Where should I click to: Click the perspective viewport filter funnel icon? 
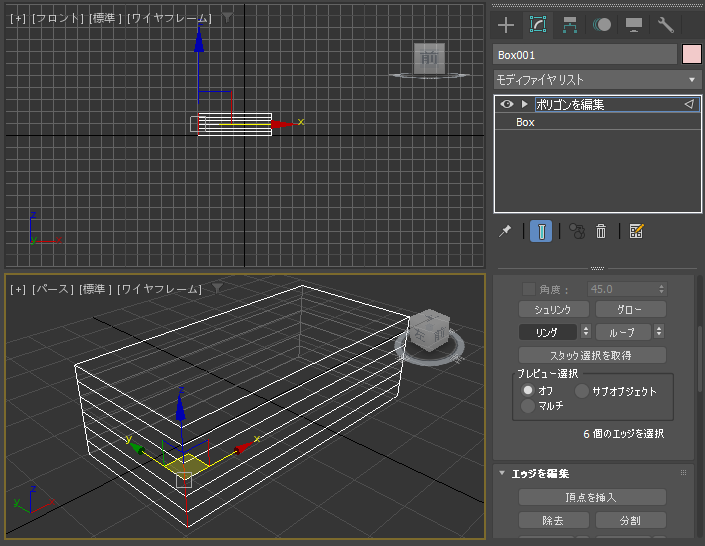(x=218, y=288)
